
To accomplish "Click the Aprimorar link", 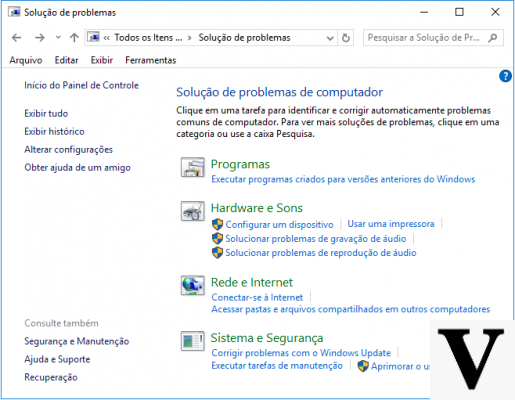I will point(401,366).
